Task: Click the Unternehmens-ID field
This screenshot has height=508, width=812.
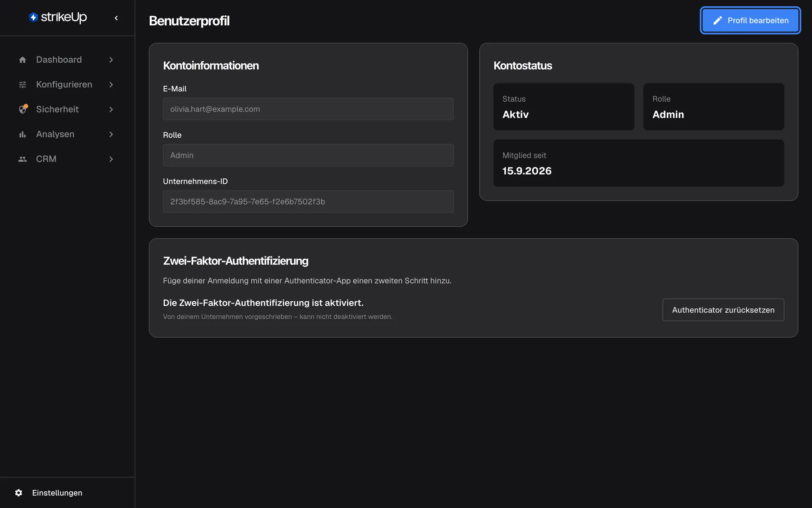Action: (x=308, y=201)
